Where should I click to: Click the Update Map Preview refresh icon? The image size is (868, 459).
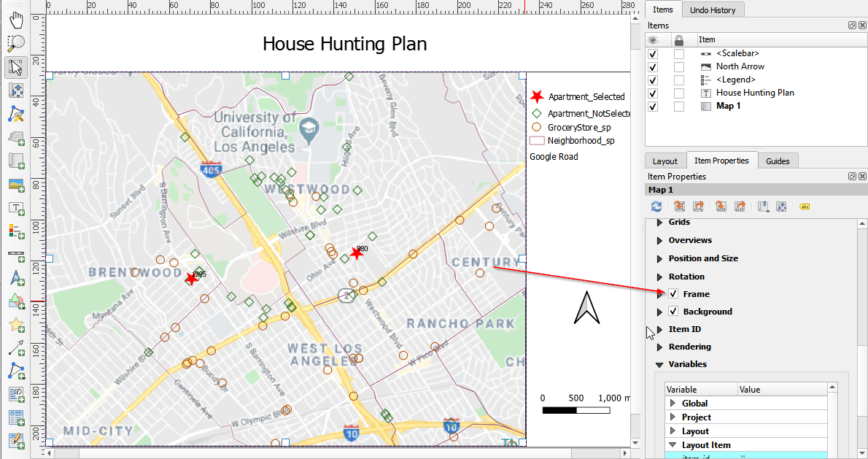pyautogui.click(x=656, y=207)
